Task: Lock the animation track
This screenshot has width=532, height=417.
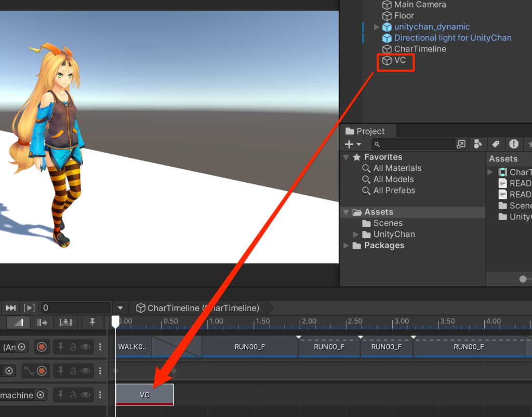Action: click(73, 347)
